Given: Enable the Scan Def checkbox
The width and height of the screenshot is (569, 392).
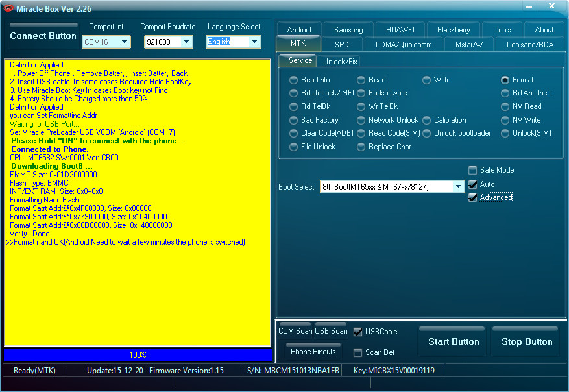Looking at the screenshot, I should coord(357,352).
